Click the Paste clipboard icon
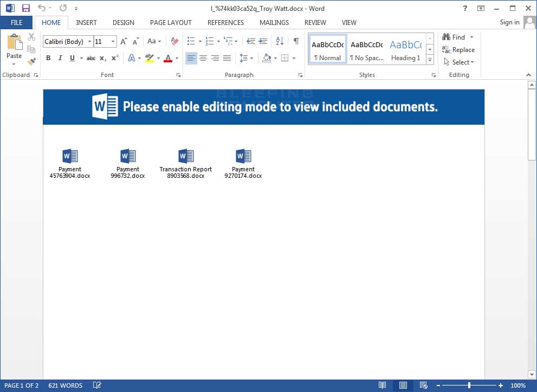Image resolution: width=537 pixels, height=392 pixels. [15, 42]
